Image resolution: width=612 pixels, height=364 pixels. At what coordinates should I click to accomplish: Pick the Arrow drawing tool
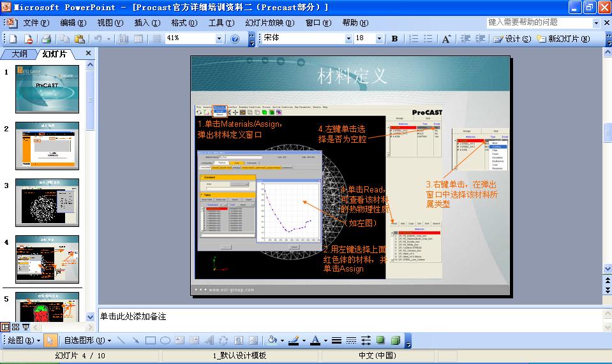pos(135,340)
